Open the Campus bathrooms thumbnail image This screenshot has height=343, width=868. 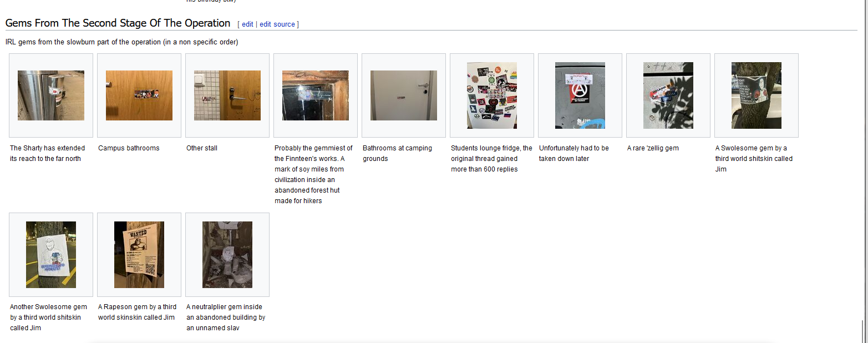point(139,95)
